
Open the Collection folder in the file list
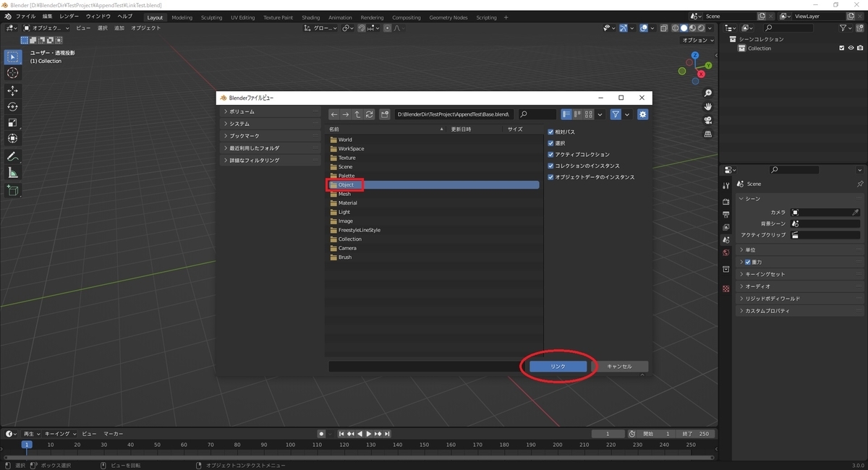click(433, 239)
